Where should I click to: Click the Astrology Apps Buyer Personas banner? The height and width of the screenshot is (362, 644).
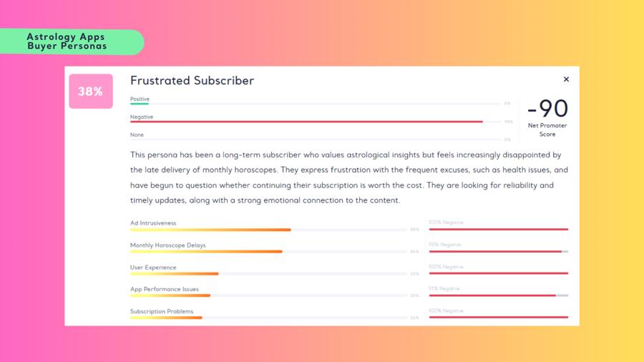click(67, 41)
